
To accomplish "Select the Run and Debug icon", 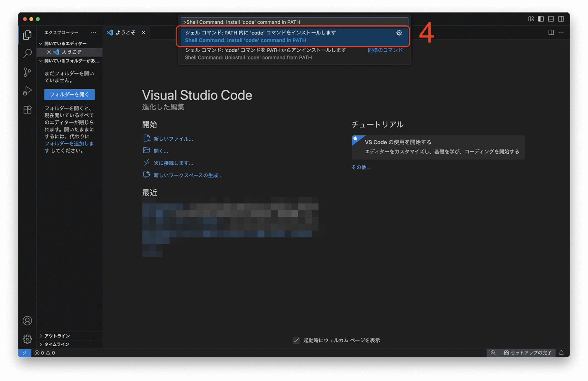I will point(27,91).
